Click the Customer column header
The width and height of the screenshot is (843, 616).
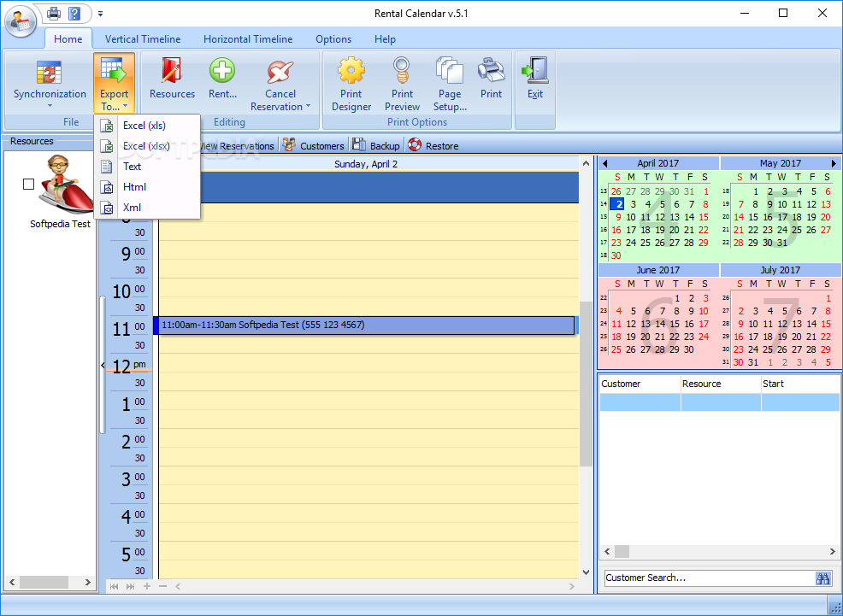point(640,384)
